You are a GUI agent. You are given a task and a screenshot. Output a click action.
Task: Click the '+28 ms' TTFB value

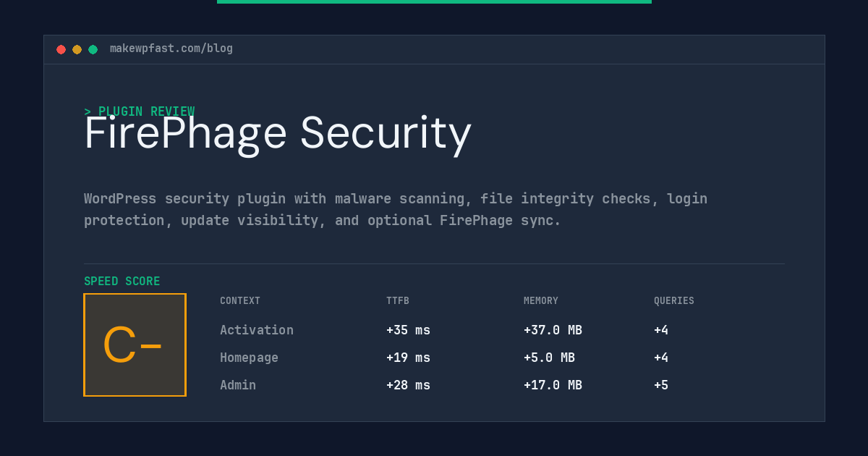(x=408, y=385)
